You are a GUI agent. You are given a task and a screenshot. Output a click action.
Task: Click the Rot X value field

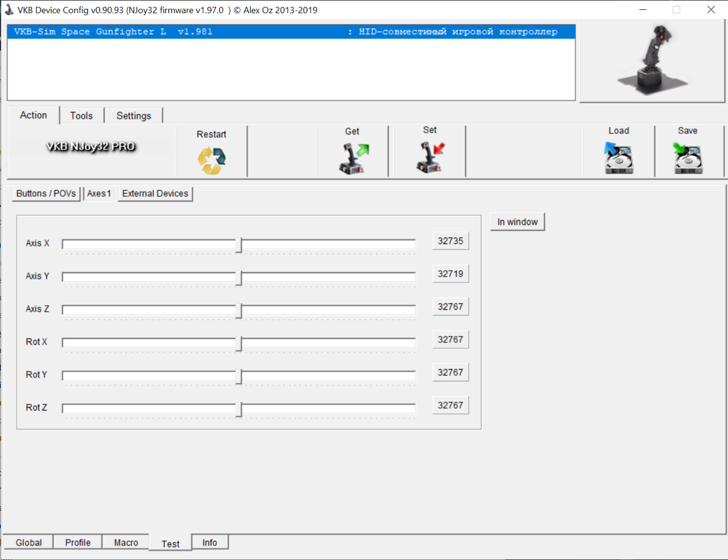point(450,340)
